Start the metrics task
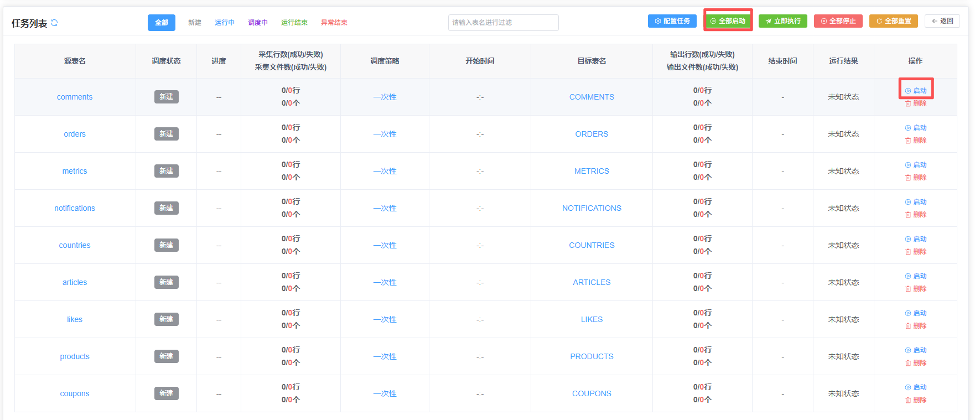Image resolution: width=980 pixels, height=420 pixels. pos(916,165)
